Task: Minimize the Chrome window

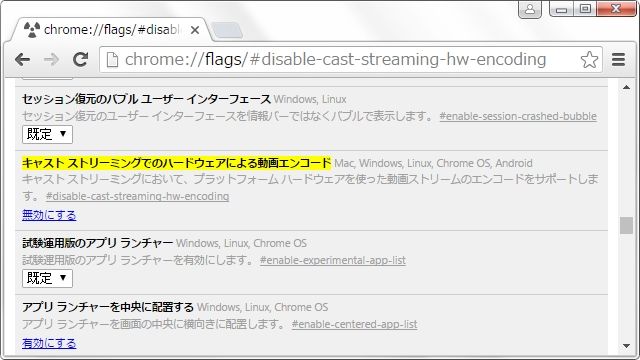Action: (x=561, y=9)
